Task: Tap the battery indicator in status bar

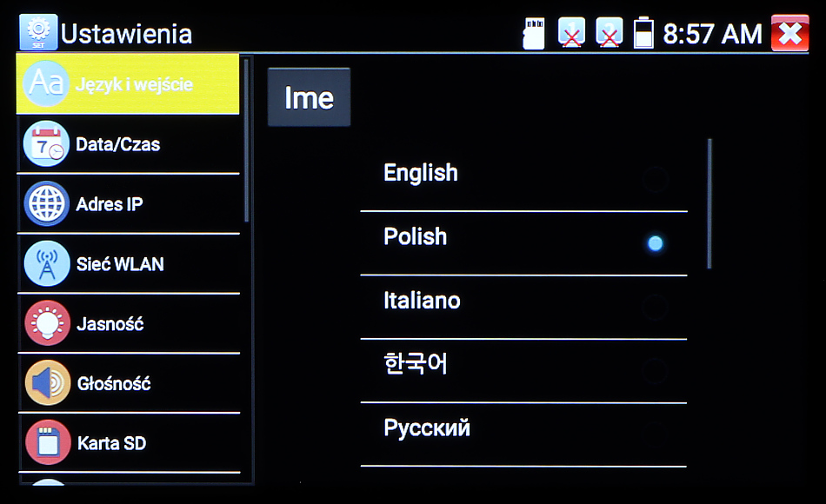Action: (643, 33)
